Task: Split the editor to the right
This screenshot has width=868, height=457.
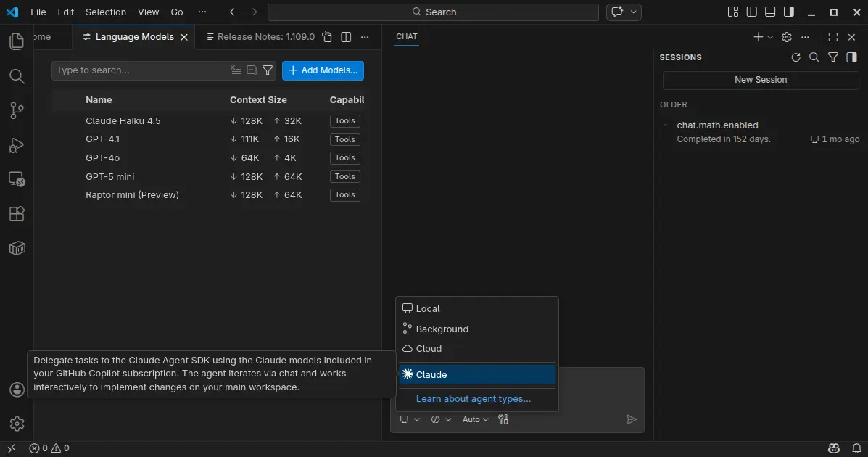Action: [x=346, y=37]
